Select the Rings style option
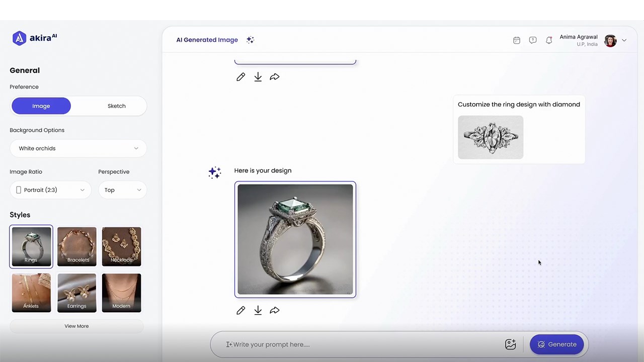 (31, 246)
